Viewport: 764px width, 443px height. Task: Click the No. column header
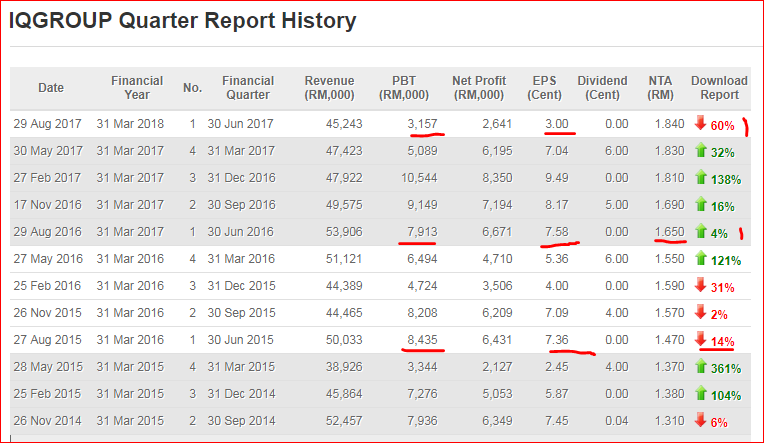pos(192,88)
